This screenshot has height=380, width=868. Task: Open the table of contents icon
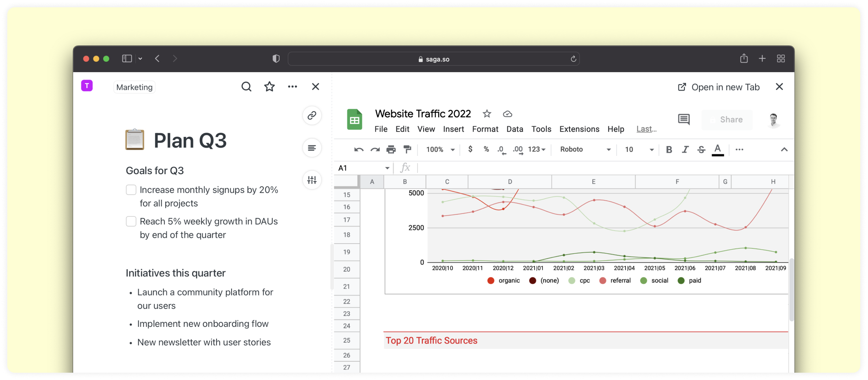(x=312, y=148)
